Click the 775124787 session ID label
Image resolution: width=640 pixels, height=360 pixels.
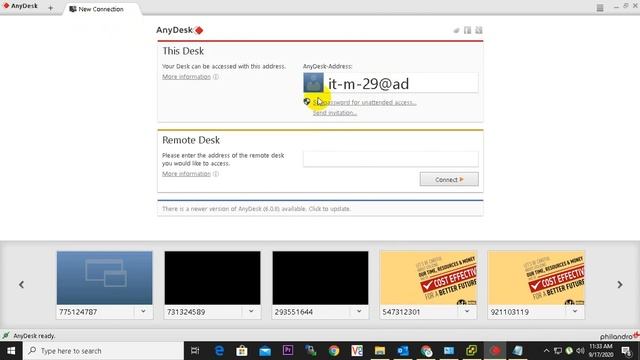(x=78, y=312)
